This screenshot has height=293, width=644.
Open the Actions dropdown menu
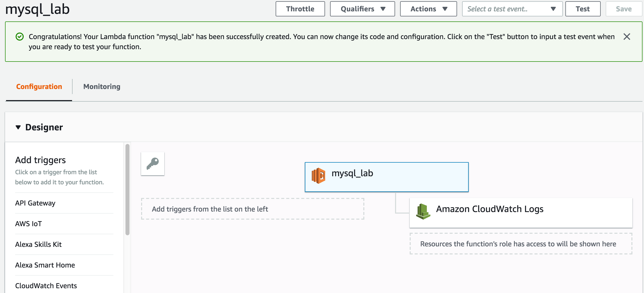pos(428,9)
